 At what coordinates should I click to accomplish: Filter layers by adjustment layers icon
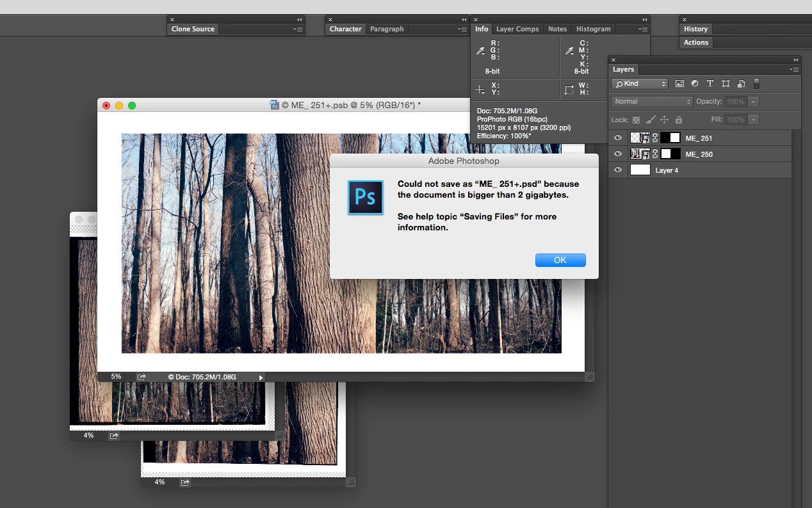point(695,84)
